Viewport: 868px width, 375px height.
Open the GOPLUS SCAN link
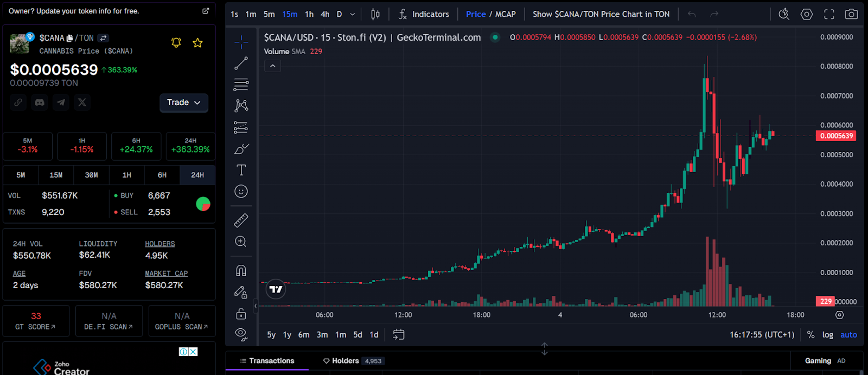tap(182, 321)
